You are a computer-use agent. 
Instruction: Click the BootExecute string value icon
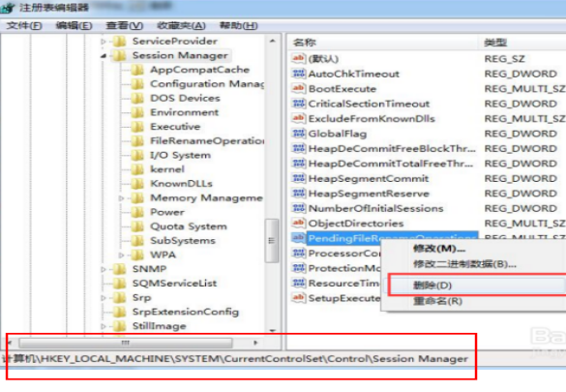(299, 88)
